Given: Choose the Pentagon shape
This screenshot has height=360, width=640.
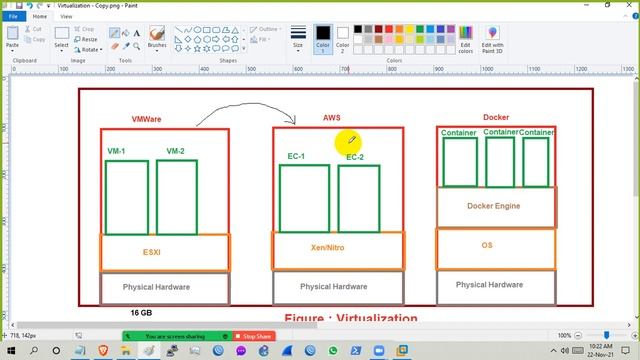Looking at the screenshot, I should [197, 39].
